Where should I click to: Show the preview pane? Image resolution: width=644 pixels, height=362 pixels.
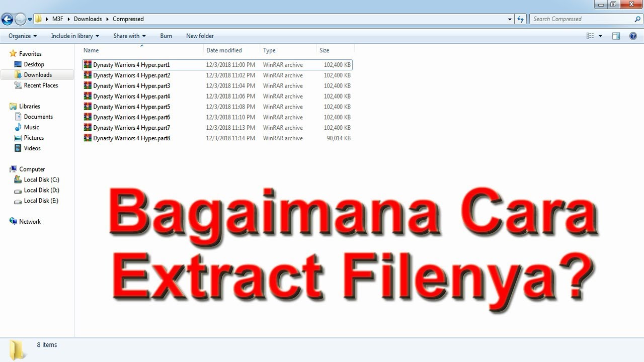coord(616,36)
